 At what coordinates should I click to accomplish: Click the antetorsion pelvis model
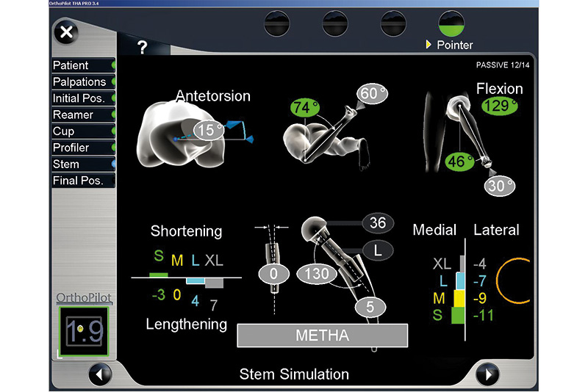(x=180, y=135)
